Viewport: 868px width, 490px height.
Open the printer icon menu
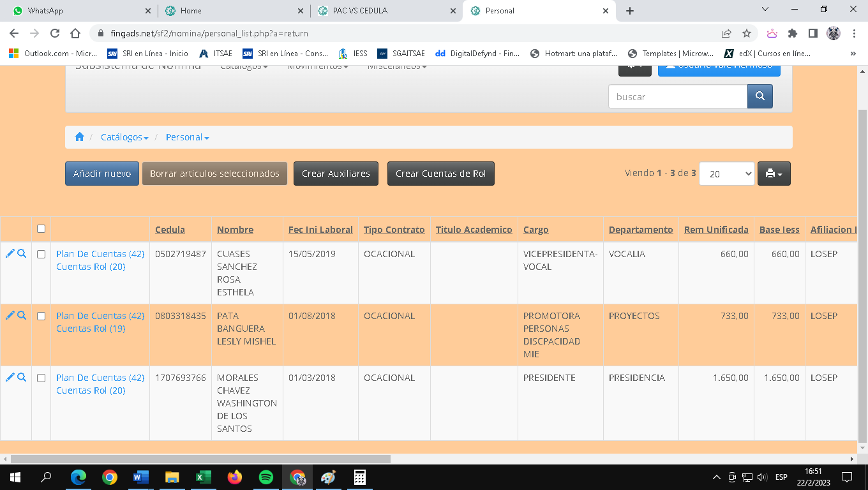coord(774,174)
